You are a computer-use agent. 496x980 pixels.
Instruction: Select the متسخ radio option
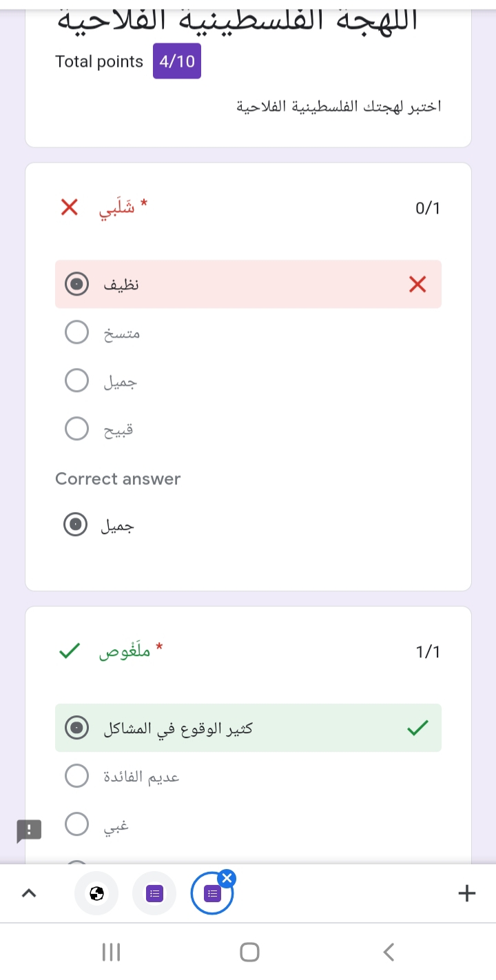click(x=76, y=332)
